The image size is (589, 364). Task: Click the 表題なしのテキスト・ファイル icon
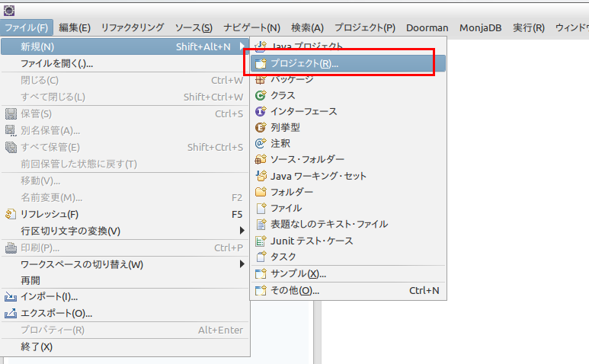(x=261, y=224)
